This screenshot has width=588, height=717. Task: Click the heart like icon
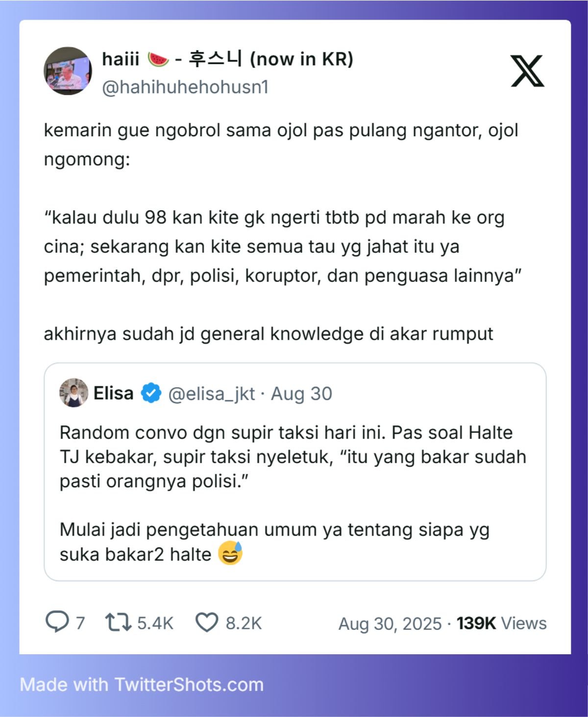(207, 622)
